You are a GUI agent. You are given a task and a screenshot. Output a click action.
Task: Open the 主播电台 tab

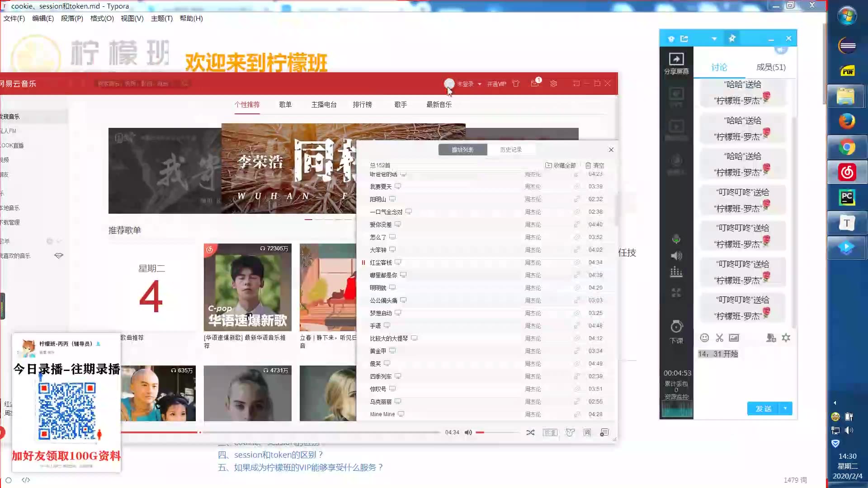(324, 104)
